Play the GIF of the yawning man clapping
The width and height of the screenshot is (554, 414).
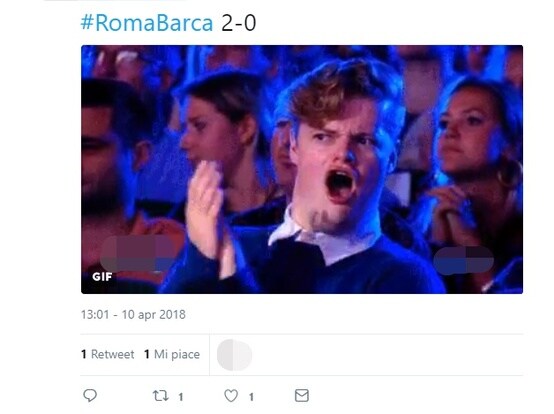302,170
